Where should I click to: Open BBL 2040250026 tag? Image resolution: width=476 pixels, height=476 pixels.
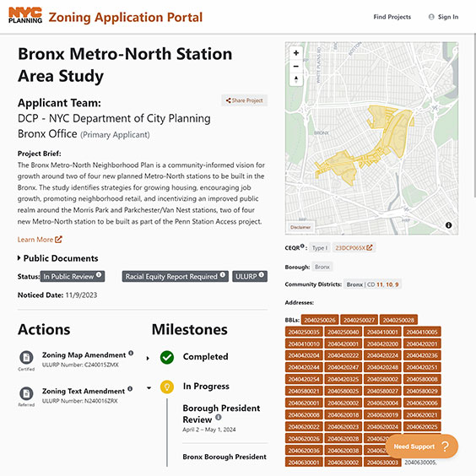pos(320,320)
